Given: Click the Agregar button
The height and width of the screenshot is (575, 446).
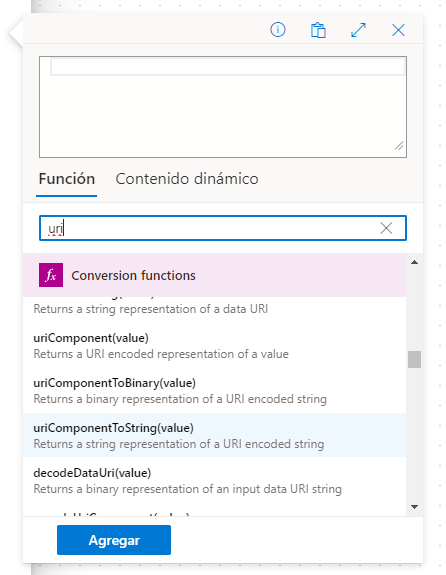Looking at the screenshot, I should point(114,540).
